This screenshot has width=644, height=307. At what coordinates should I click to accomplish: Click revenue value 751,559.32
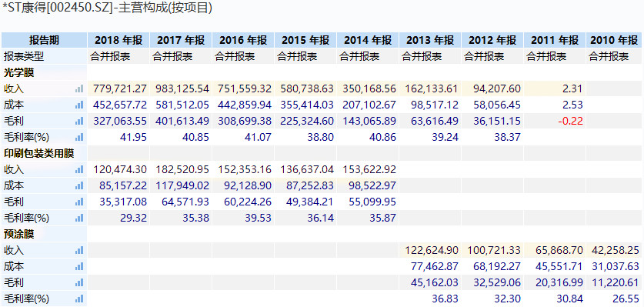pos(245,88)
